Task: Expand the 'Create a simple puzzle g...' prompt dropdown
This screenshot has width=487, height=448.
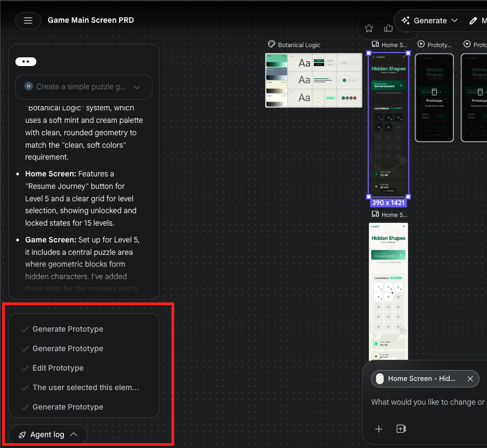Action: [84, 87]
